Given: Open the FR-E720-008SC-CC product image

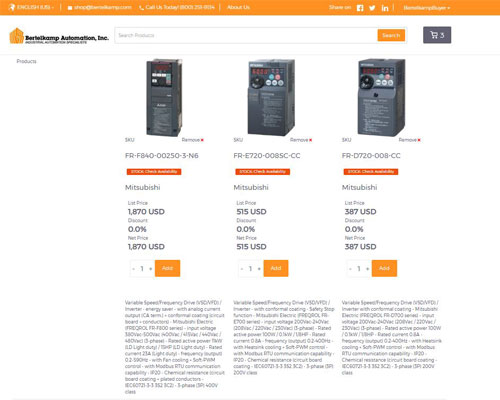Looking at the screenshot, I should (271, 97).
